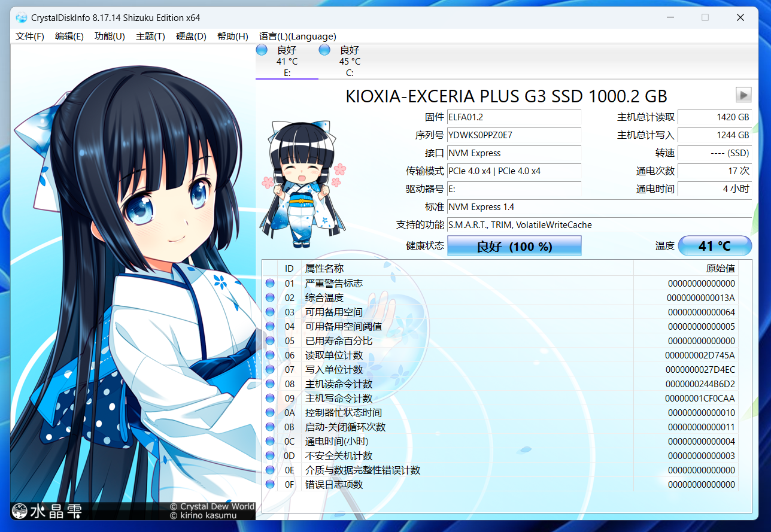Click the rotation speed value ---- (SSD)
Viewport: 771px width, 532px height.
[715, 153]
